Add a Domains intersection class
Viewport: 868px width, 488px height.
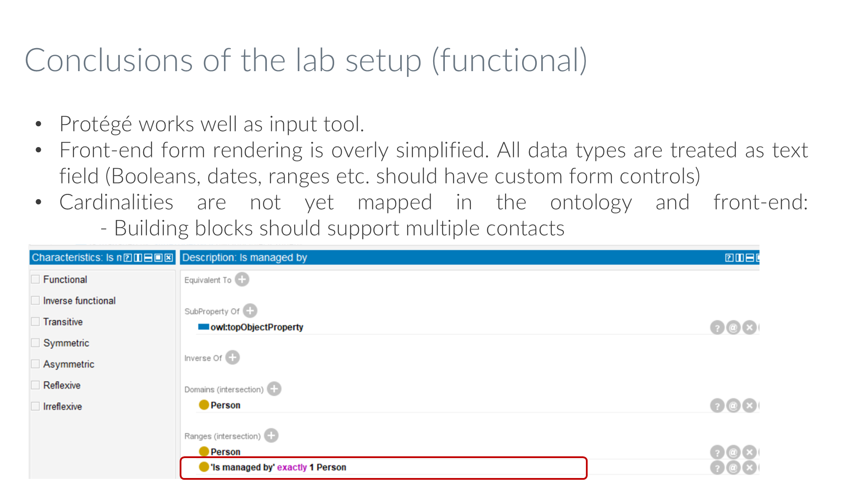pyautogui.click(x=274, y=389)
